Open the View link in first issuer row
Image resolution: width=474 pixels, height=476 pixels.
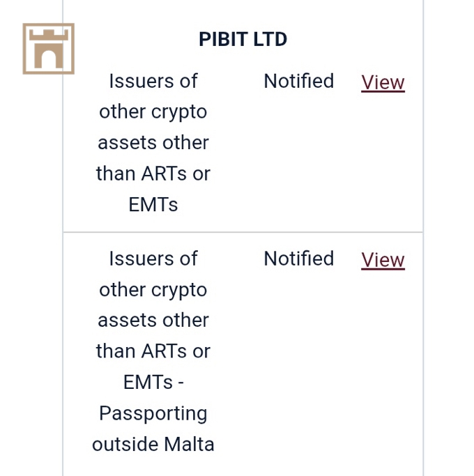(383, 82)
